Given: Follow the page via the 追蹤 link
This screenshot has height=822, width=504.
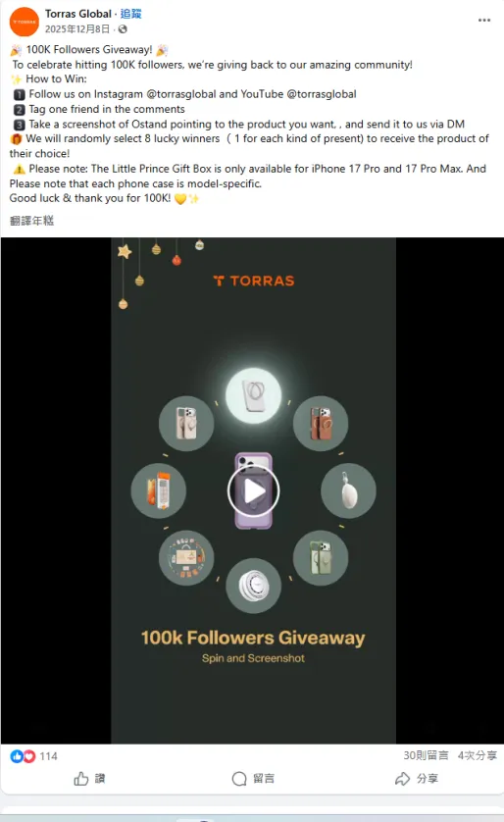Looking at the screenshot, I should coord(131,14).
